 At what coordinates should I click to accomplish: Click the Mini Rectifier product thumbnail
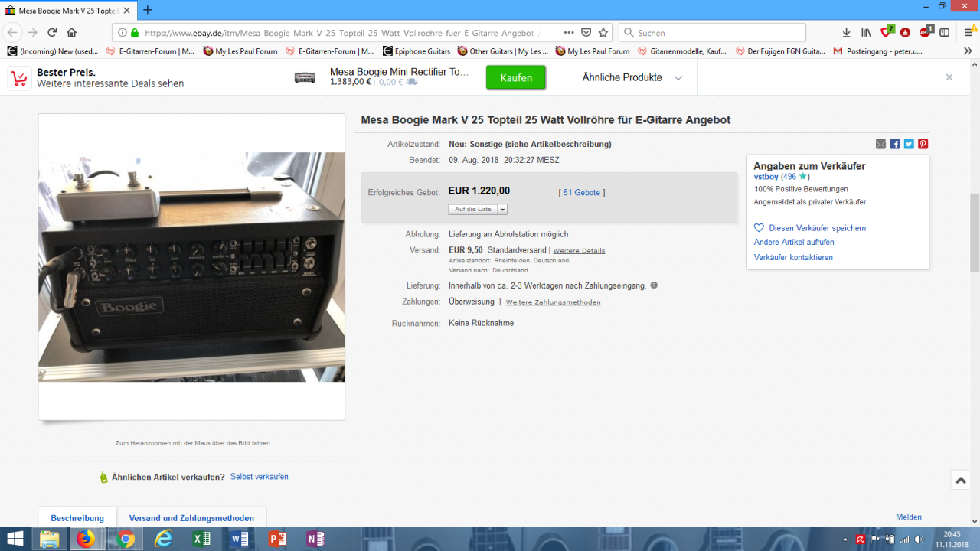click(305, 77)
